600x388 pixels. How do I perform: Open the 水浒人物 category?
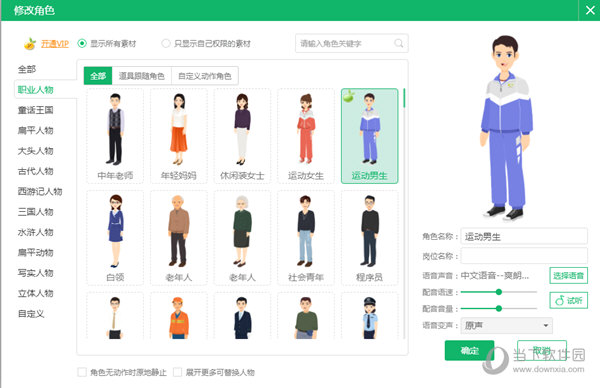click(x=36, y=232)
